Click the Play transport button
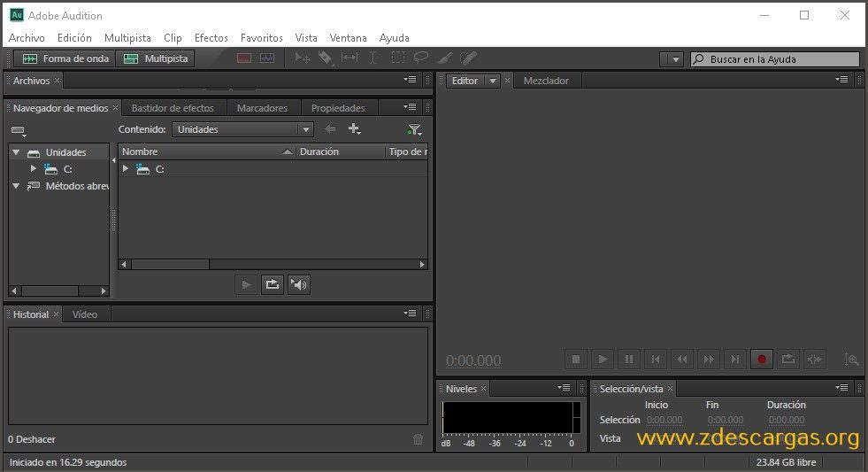 pos(603,360)
